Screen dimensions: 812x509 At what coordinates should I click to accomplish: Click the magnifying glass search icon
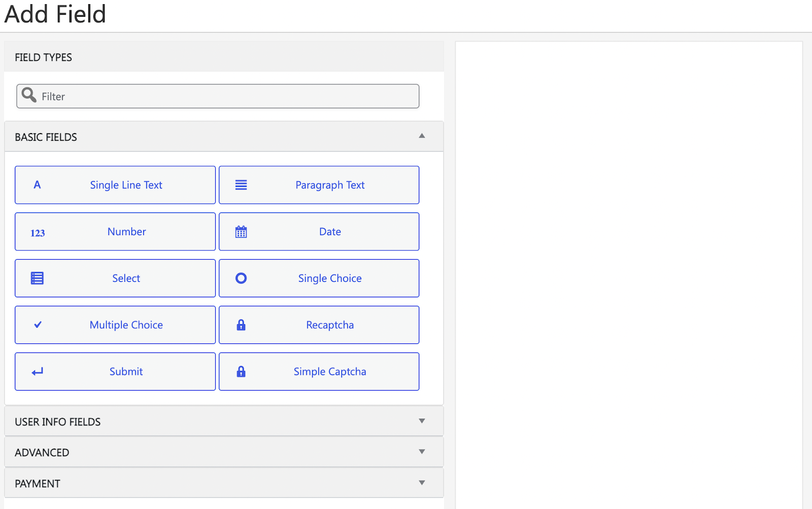29,95
